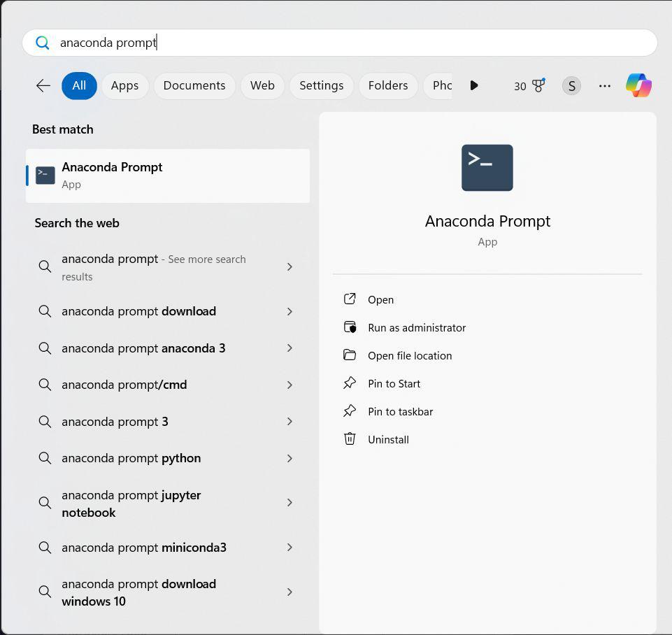Click the Run as administrator shield icon

350,327
